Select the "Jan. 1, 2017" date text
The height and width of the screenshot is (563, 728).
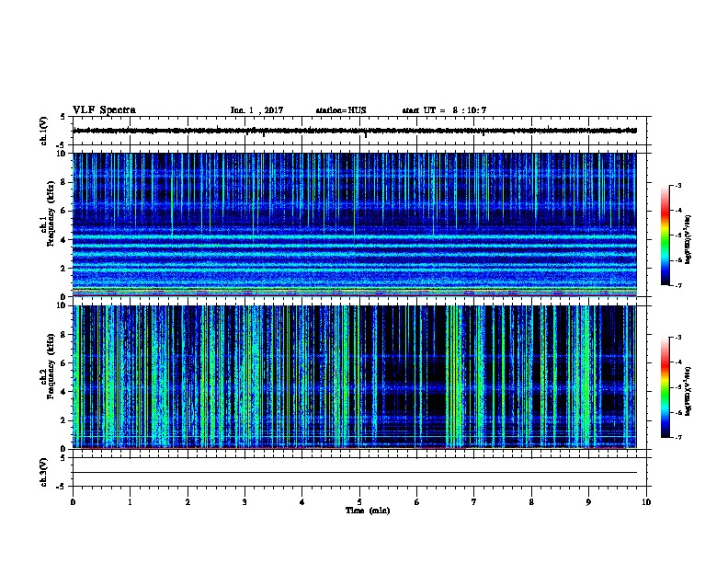(x=256, y=110)
